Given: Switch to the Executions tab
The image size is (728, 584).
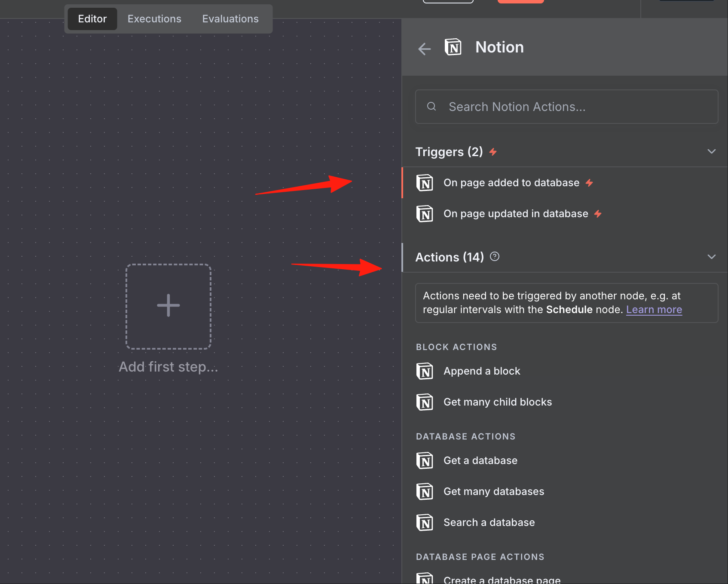Looking at the screenshot, I should click(154, 19).
